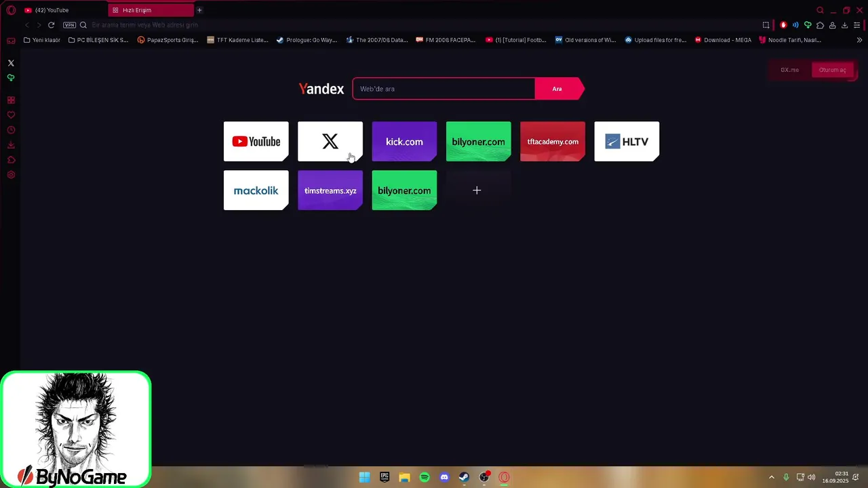
Task: Open downloads icon in the sidebar
Action: pyautogui.click(x=11, y=145)
